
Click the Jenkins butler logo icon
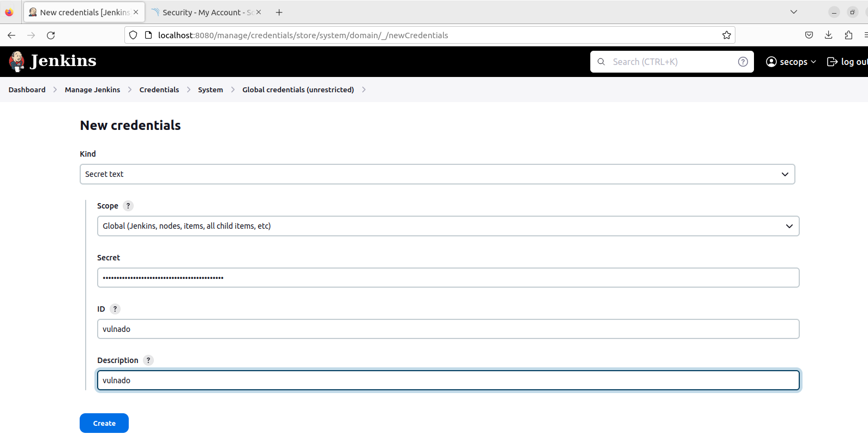(x=17, y=61)
